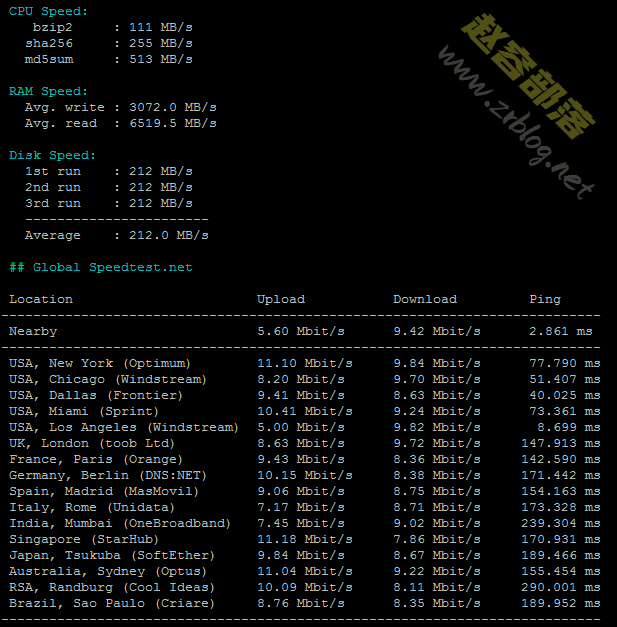
Task: Click Sao Paulo download 8.35 Mbit/s
Action: [437, 603]
